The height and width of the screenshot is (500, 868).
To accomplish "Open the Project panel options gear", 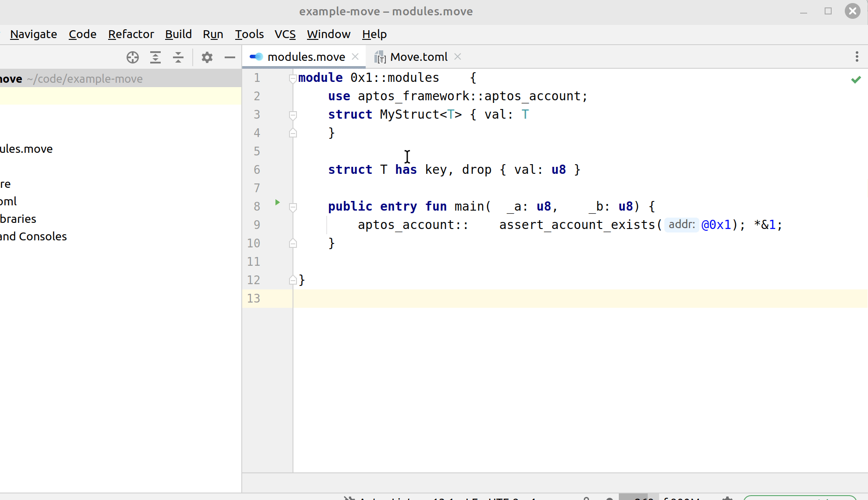I will tap(207, 57).
